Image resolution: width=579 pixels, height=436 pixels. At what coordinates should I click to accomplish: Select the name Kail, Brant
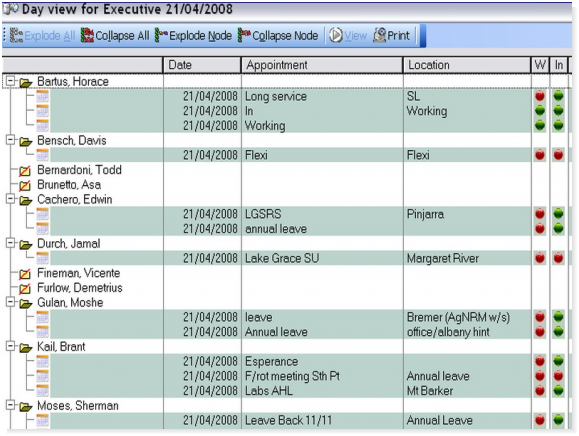click(61, 347)
